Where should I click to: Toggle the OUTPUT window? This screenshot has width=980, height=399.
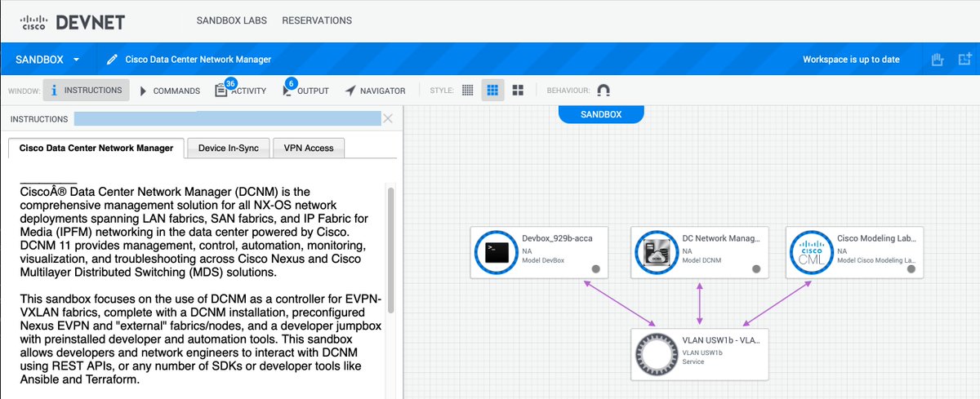click(305, 91)
